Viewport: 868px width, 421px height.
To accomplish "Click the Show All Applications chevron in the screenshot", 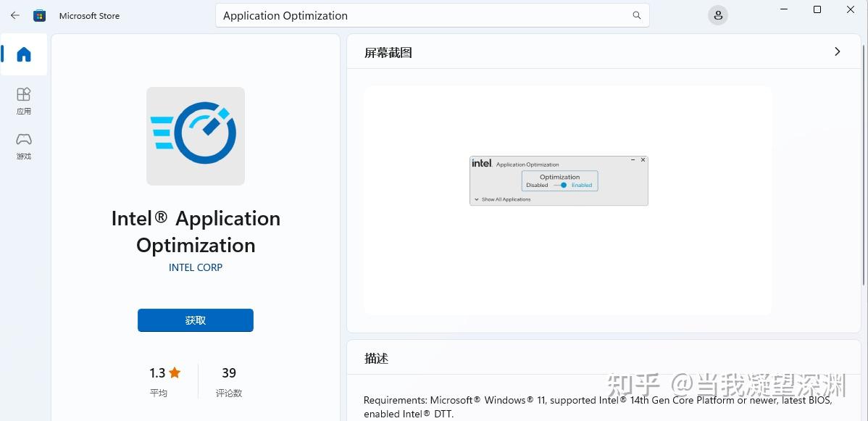I will click(477, 199).
